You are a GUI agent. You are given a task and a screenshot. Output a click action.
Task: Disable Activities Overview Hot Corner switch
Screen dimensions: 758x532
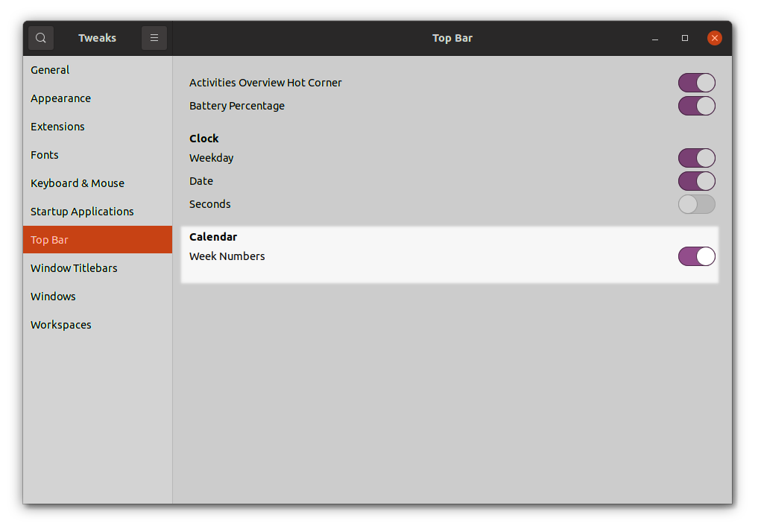pyautogui.click(x=696, y=83)
